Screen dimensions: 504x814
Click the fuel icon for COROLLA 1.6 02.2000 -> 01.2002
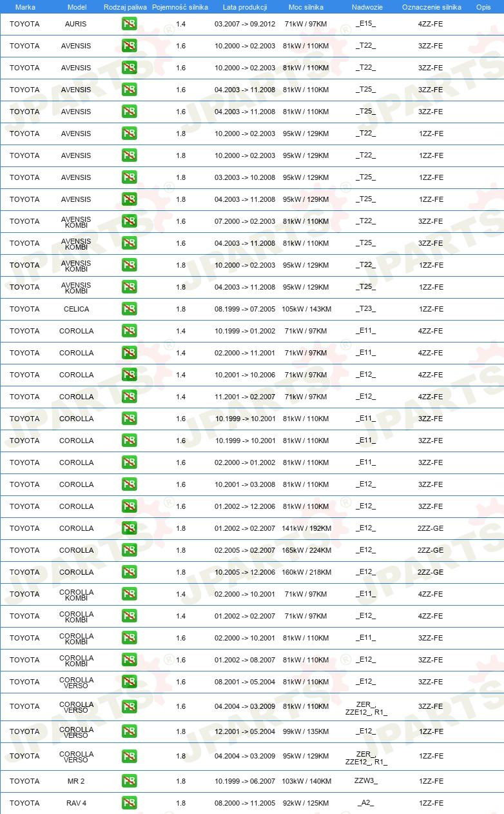point(129,462)
